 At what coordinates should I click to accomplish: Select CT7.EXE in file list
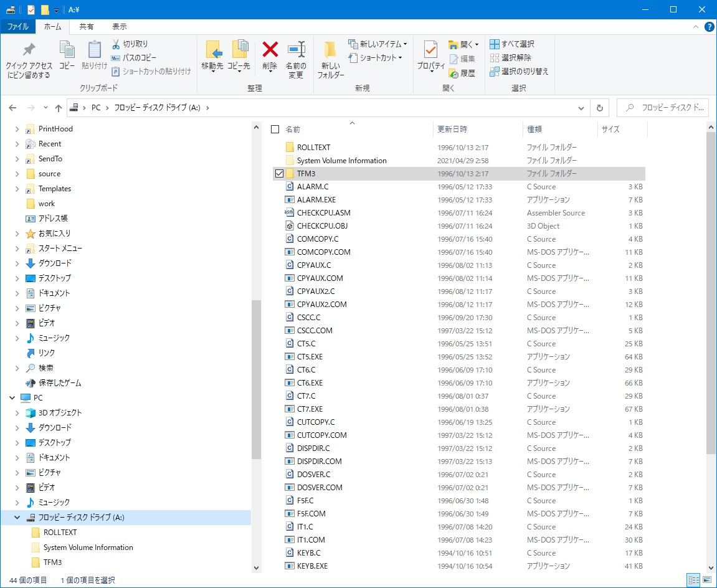coord(310,409)
